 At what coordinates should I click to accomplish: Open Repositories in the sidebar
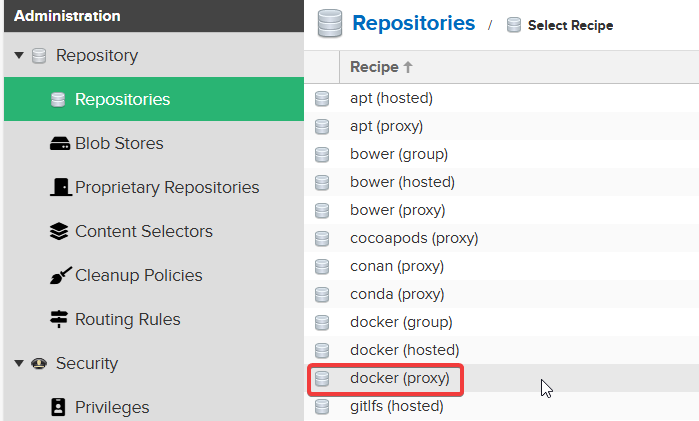point(122,100)
